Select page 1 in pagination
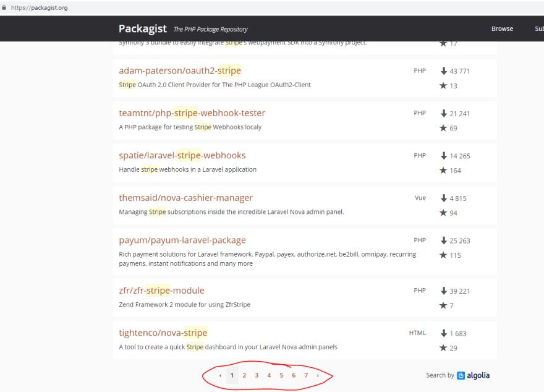The width and height of the screenshot is (544, 392). [232, 375]
